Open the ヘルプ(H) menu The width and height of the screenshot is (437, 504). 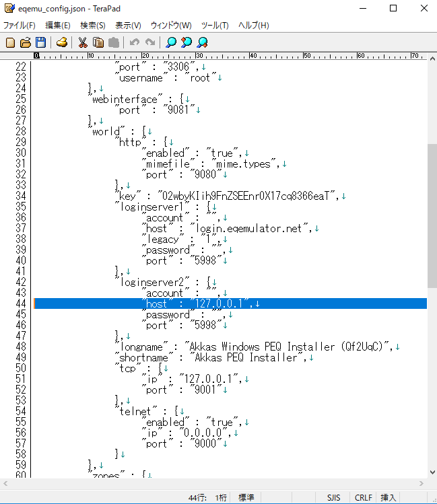click(x=253, y=26)
